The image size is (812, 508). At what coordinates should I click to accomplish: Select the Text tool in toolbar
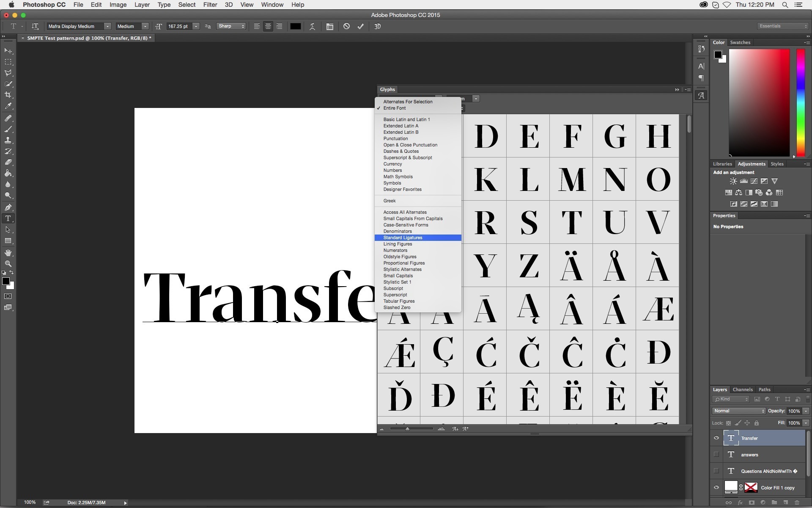8,218
